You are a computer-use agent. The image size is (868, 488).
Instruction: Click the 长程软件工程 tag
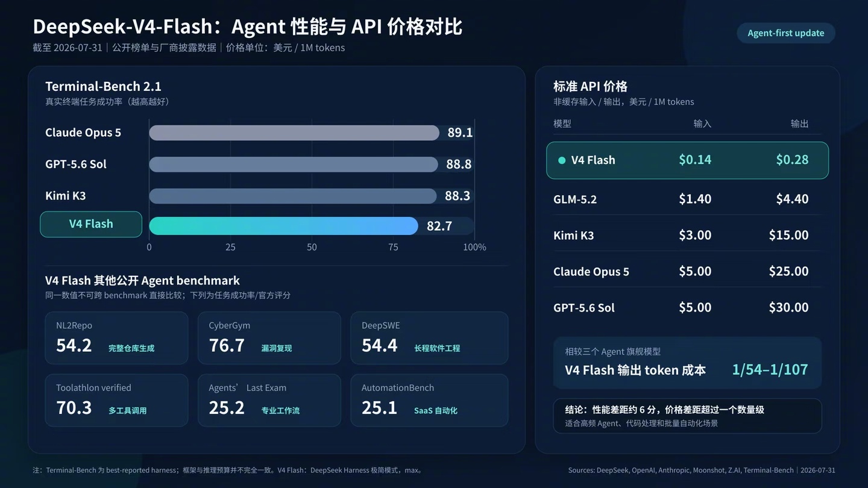[x=437, y=348]
